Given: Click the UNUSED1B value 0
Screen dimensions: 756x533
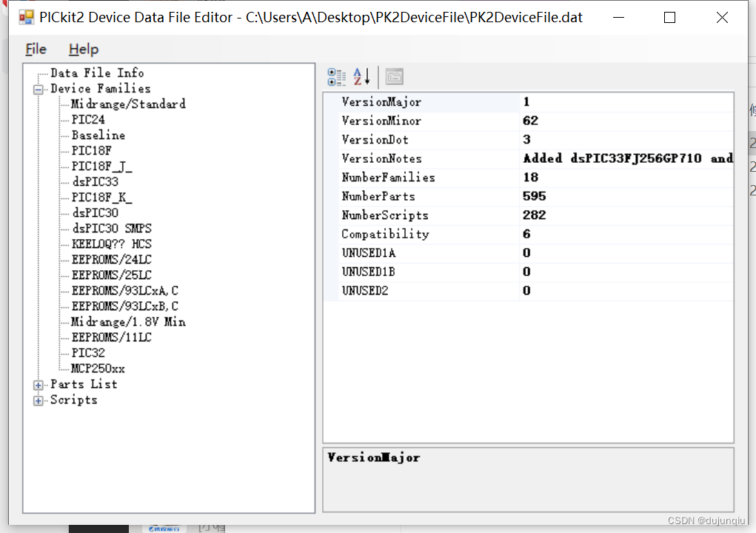Looking at the screenshot, I should (x=526, y=272).
